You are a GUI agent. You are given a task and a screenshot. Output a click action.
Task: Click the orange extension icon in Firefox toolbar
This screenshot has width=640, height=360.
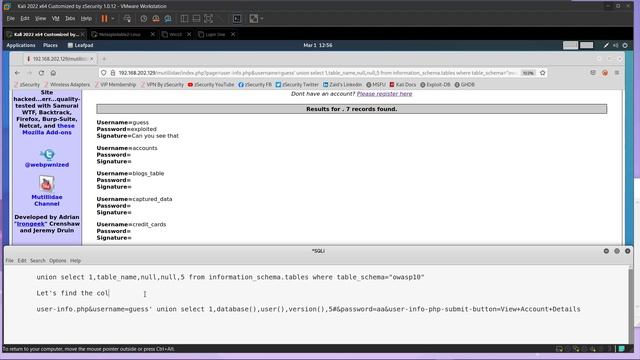(605, 73)
